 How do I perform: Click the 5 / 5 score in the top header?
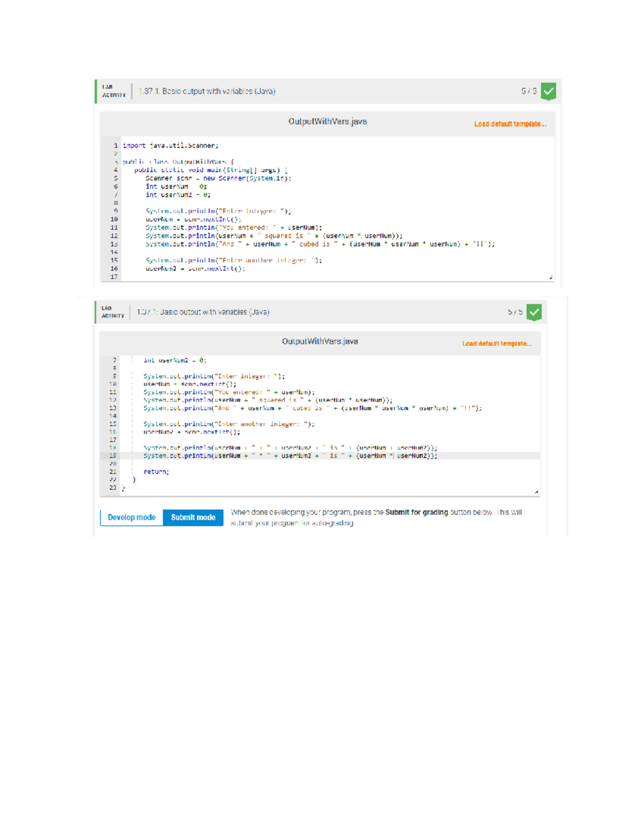529,91
